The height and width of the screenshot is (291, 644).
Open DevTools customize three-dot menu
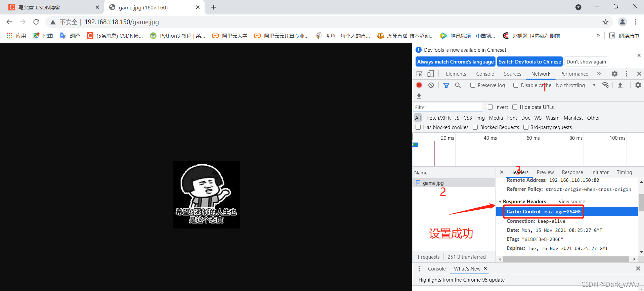click(626, 74)
